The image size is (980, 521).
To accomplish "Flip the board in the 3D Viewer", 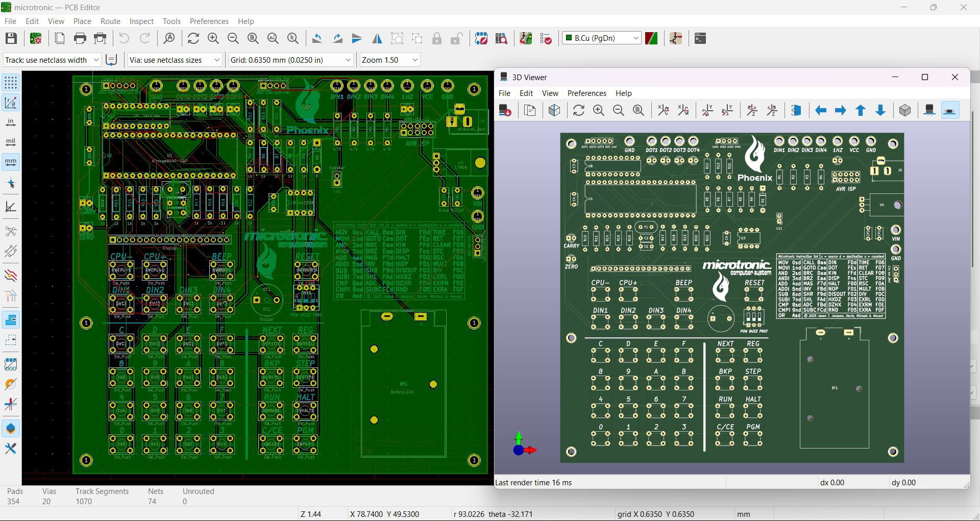I will click(796, 110).
